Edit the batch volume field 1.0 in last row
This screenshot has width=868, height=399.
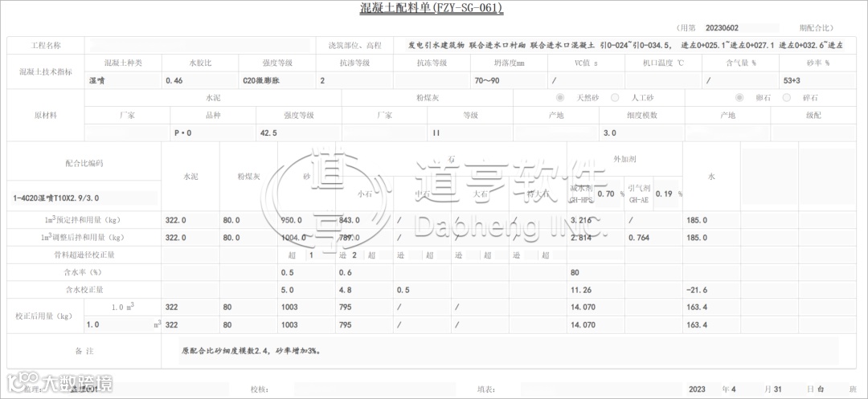(118, 325)
